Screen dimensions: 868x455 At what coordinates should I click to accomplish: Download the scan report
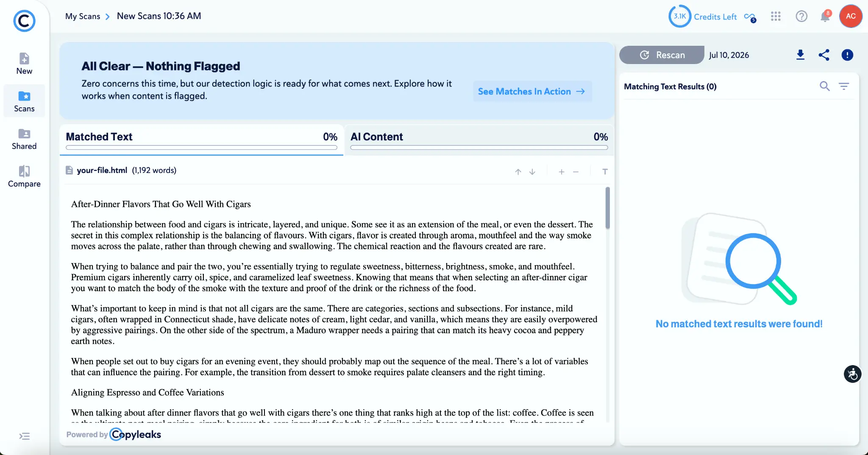tap(800, 55)
